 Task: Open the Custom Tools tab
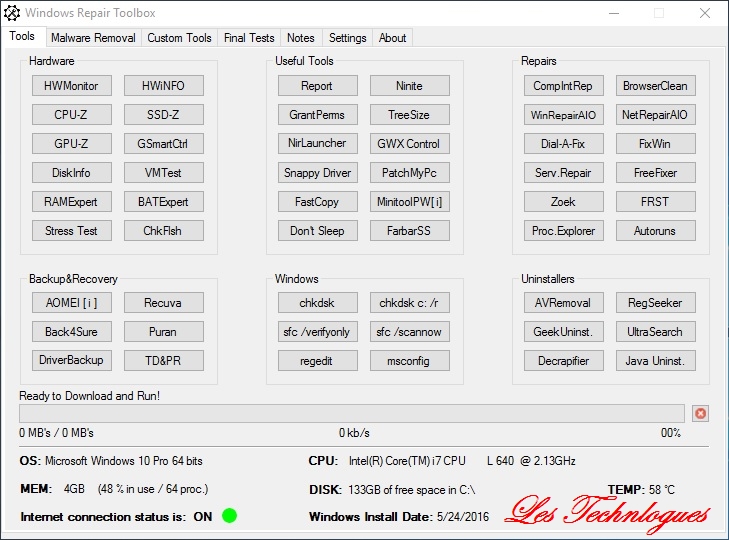(179, 38)
